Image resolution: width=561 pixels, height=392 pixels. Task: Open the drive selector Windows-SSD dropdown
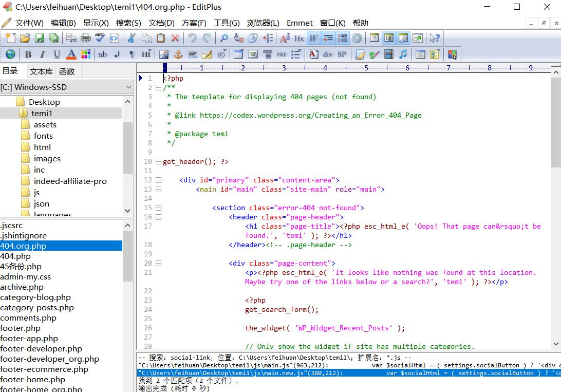pyautogui.click(x=128, y=87)
